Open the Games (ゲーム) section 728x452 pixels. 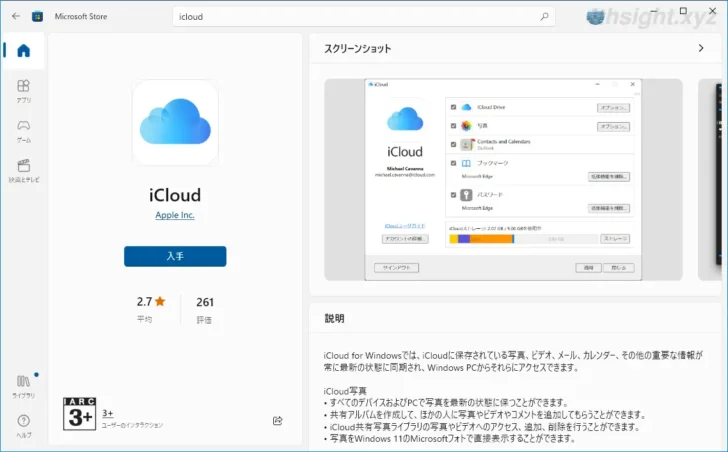pyautogui.click(x=23, y=131)
